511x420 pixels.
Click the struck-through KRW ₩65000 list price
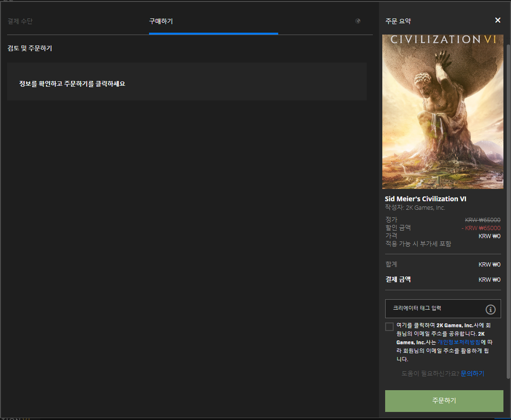pos(482,220)
